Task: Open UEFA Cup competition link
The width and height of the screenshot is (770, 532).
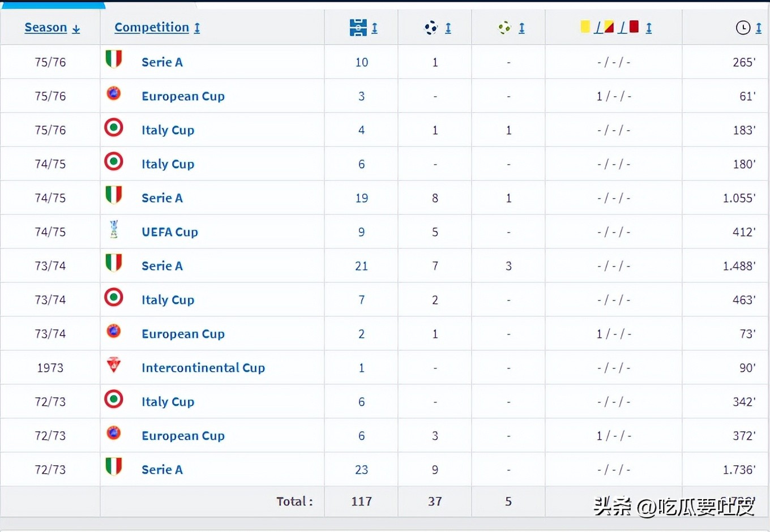Action: (170, 232)
